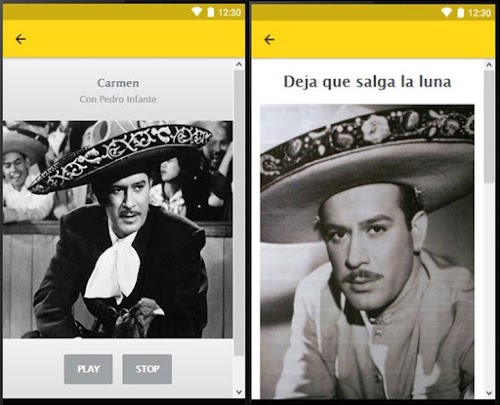This screenshot has width=500, height=405.
Task: Click the scrollbar thumb on right phone screen
Action: (x=489, y=127)
